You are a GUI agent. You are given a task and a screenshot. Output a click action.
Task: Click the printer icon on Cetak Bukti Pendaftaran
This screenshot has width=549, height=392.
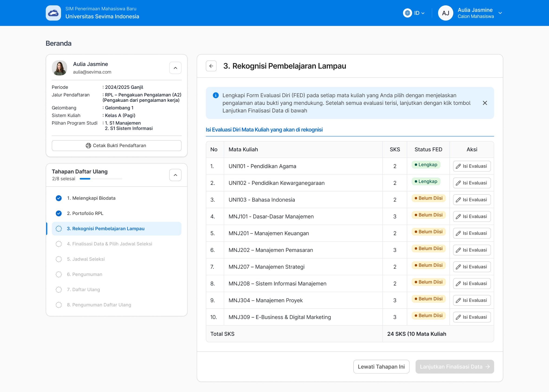88,146
